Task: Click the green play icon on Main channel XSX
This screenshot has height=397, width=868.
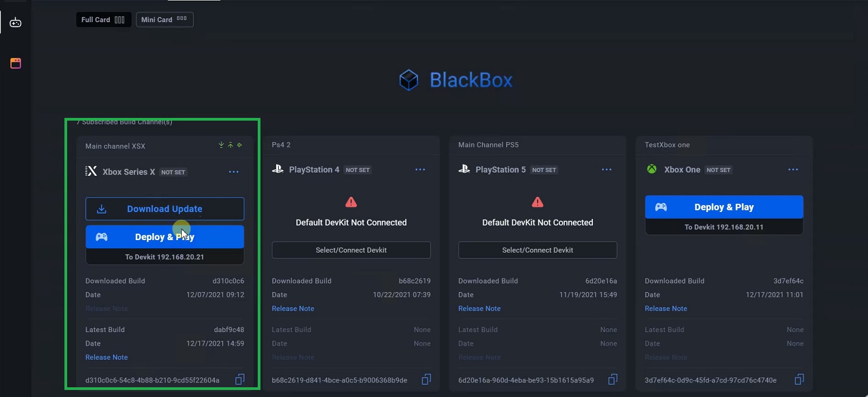Action: [239, 145]
